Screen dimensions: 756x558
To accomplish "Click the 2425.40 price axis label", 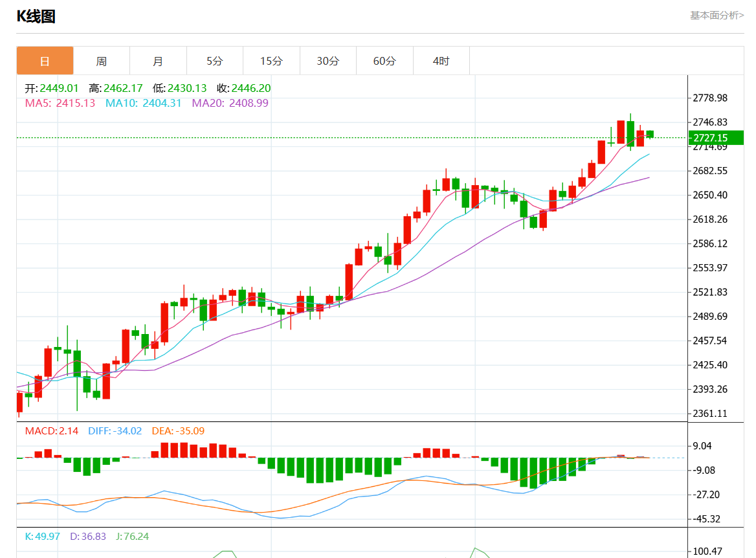I will point(709,365).
